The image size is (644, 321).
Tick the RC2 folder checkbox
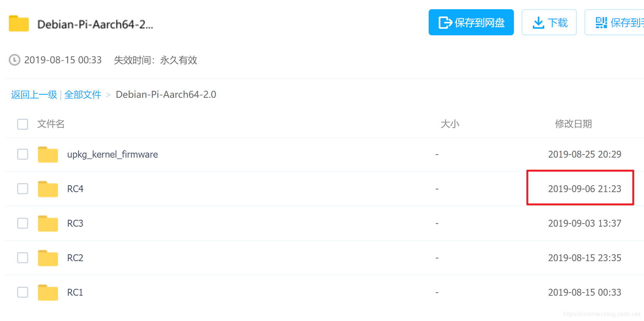23,258
